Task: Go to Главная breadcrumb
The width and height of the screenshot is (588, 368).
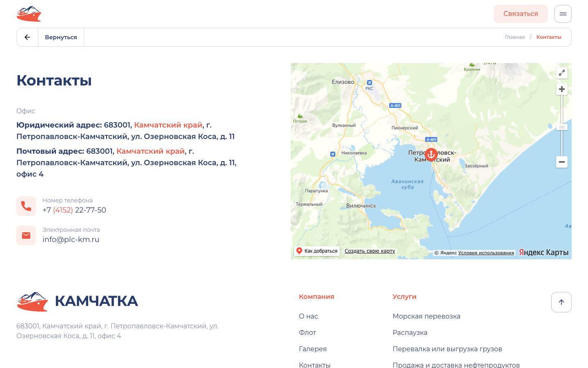Action: 515,37
